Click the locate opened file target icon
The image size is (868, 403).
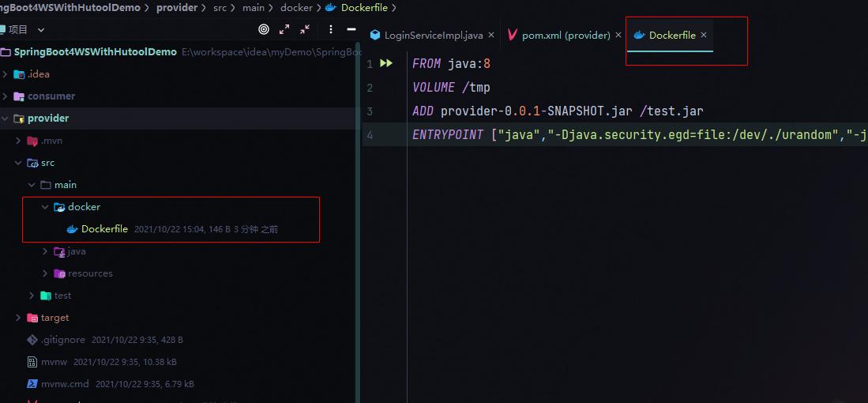264,29
